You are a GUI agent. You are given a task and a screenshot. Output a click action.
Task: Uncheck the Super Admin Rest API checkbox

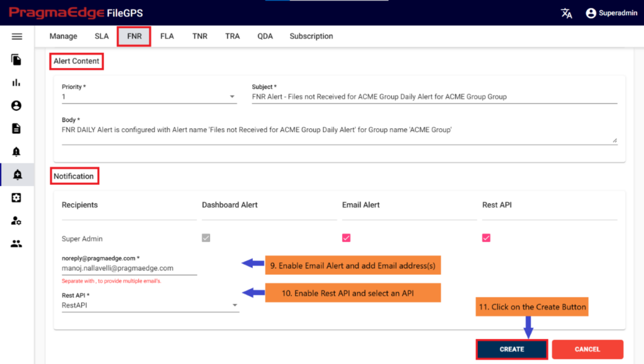(x=486, y=238)
